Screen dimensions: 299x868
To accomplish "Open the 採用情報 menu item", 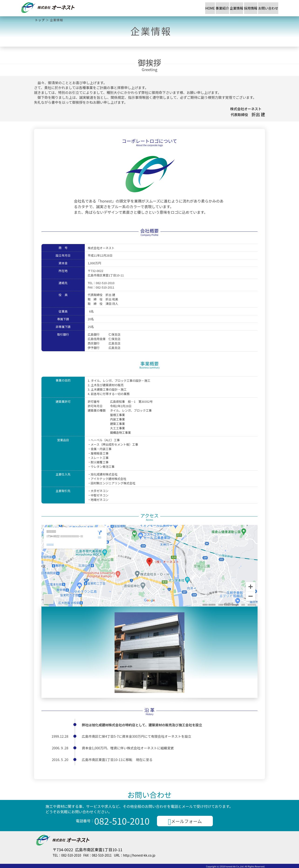I will [x=251, y=8].
